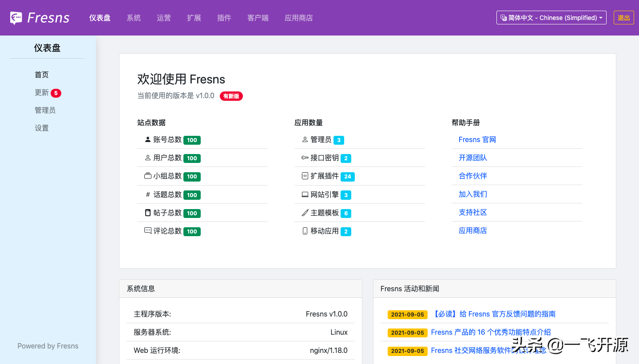Open the 加入我们 help link
The width and height of the screenshot is (639, 364).
click(x=473, y=194)
